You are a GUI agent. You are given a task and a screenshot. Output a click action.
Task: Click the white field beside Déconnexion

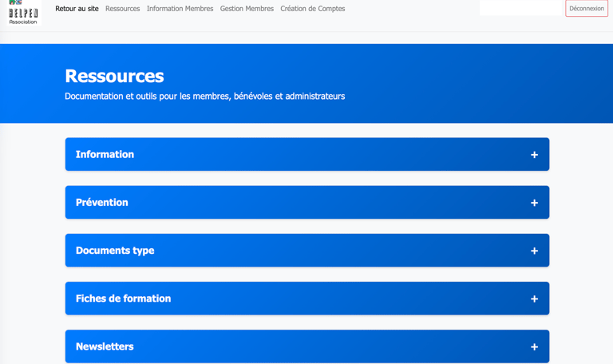[x=520, y=8]
